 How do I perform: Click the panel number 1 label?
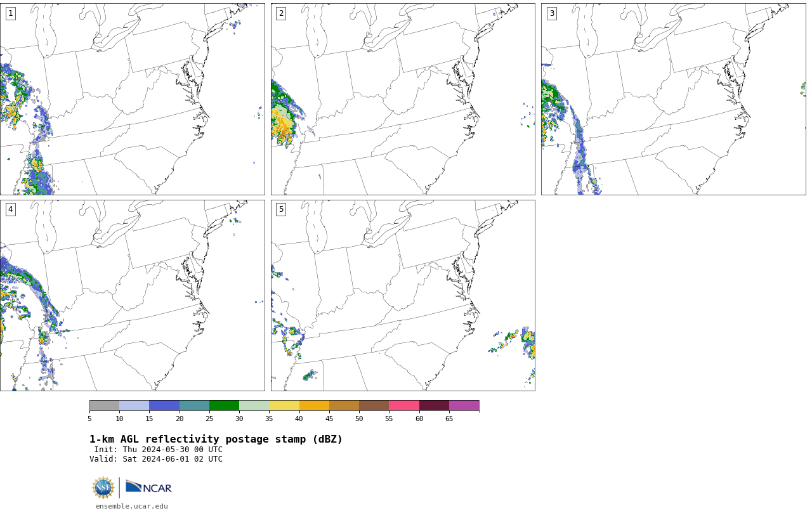tap(10, 13)
